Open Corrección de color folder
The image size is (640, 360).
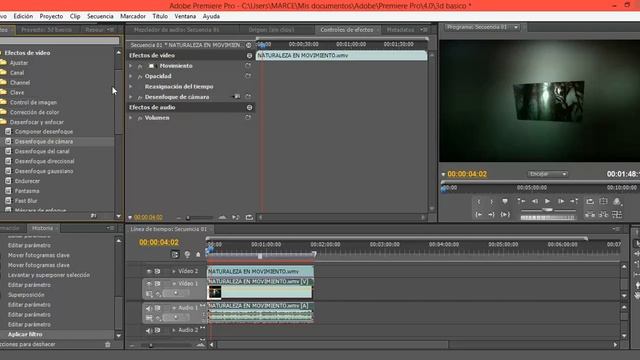[x=34, y=112]
